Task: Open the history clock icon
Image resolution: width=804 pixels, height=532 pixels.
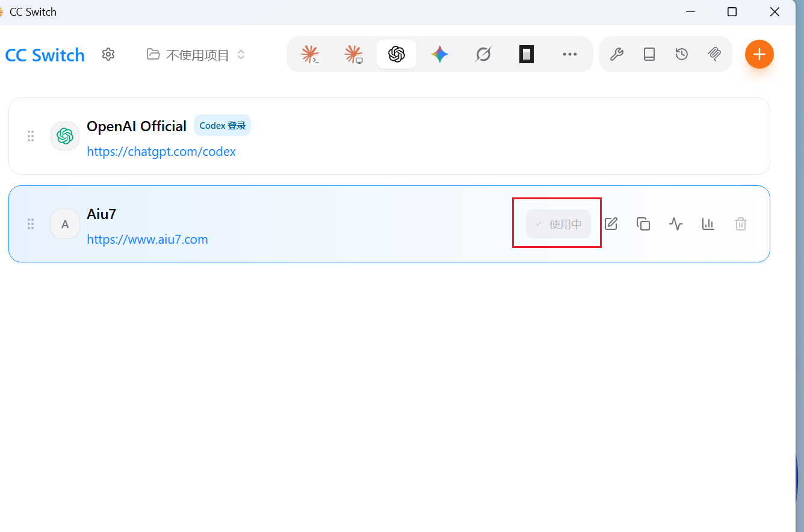Action: point(682,55)
